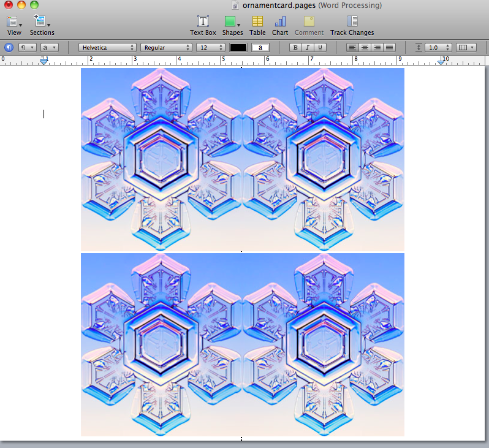Open the Helvetica font family dropdown
Viewport: 489px width, 448px height.
click(107, 47)
